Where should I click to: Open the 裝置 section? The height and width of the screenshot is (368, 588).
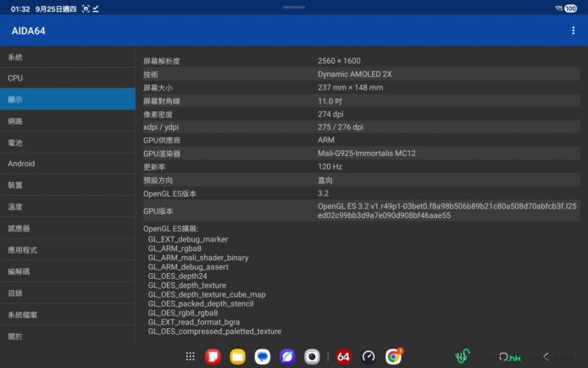(68, 185)
